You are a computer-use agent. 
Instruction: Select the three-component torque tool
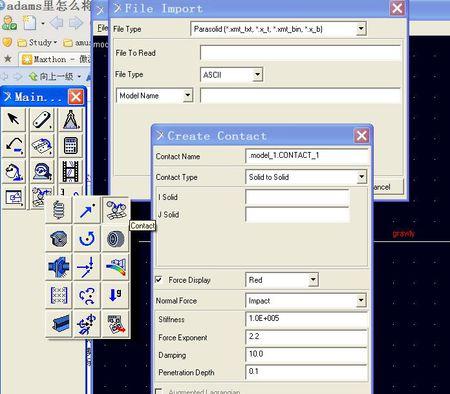pos(87,295)
